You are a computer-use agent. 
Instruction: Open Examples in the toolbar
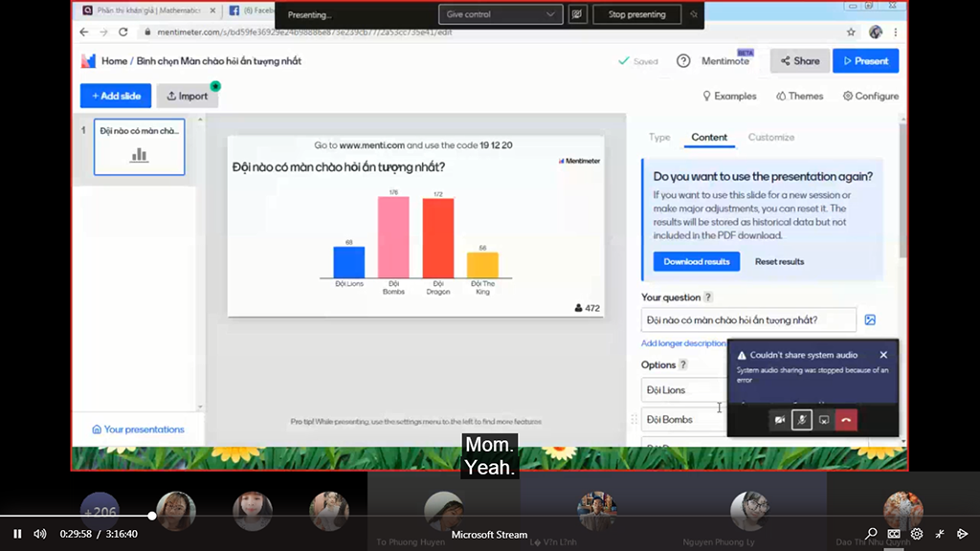pyautogui.click(x=729, y=97)
